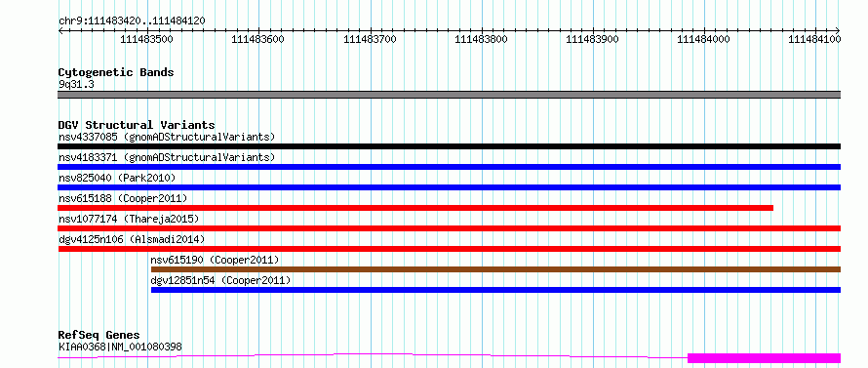The height and width of the screenshot is (368, 868).
Task: Click the nsv825040 (Park2010) label
Action: [117, 178]
